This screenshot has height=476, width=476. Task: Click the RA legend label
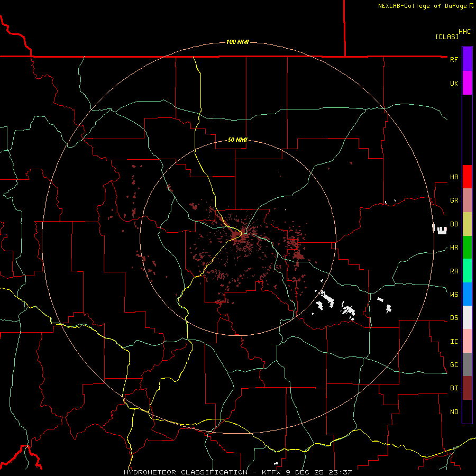click(x=454, y=271)
